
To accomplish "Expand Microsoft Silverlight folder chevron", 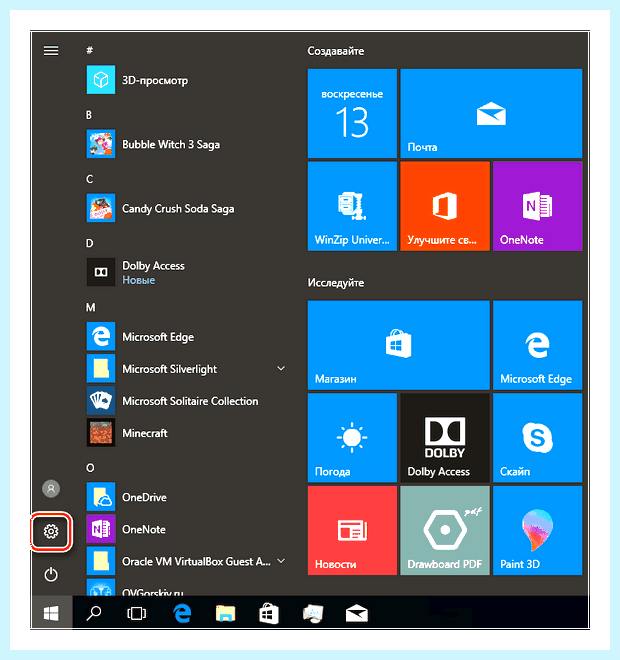I will [x=281, y=368].
